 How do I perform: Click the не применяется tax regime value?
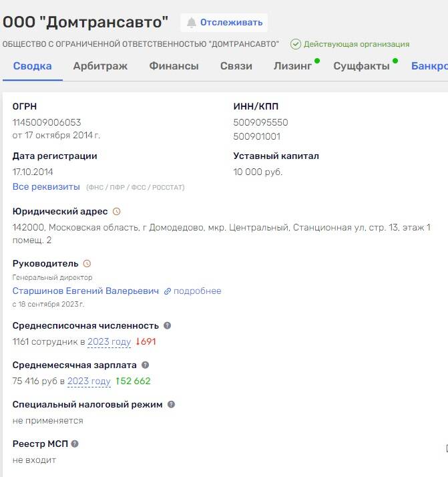pos(47,421)
